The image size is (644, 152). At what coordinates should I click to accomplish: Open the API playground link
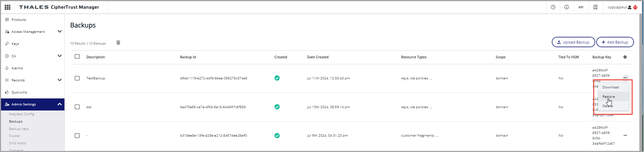click(581, 7)
